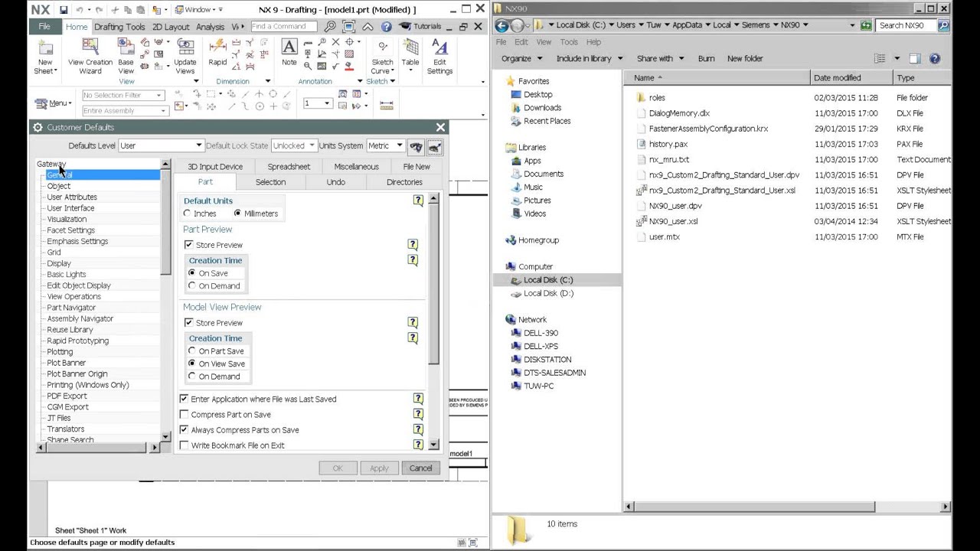Viewport: 980px width, 551px height.
Task: Click the NX help question mark icon
Action: pos(387,26)
